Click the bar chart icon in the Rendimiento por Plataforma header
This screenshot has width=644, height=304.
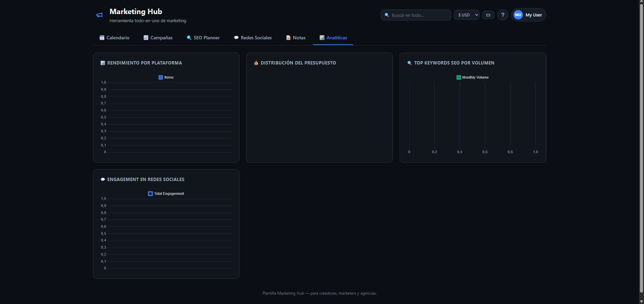(x=103, y=63)
